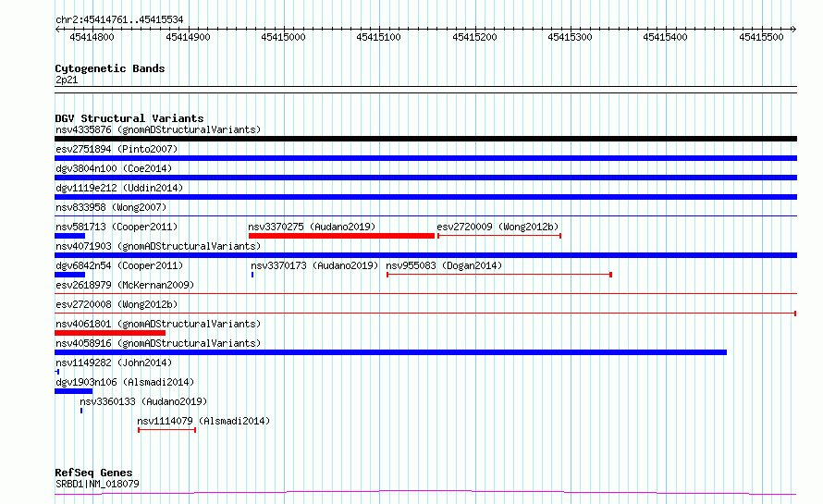Click the blue nsv4058916 variant bar
The height and width of the screenshot is (504, 823).
390,352
